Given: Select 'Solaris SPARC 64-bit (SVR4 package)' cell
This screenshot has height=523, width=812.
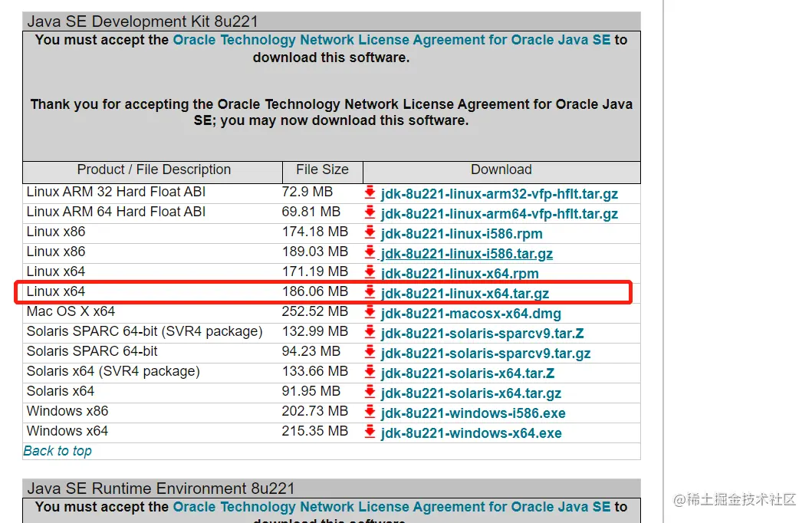Looking at the screenshot, I should (x=144, y=331).
